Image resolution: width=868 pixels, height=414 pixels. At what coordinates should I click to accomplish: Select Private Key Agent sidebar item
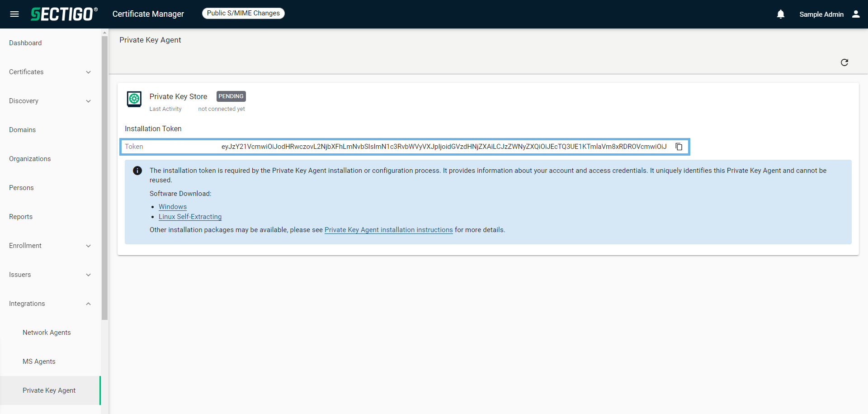(x=50, y=390)
